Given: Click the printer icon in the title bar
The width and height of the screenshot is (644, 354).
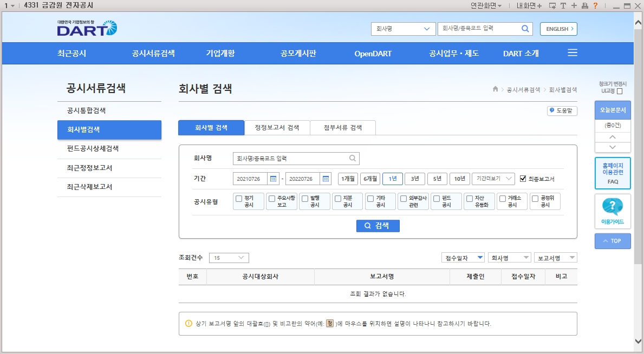Looking at the screenshot, I should (584, 6).
